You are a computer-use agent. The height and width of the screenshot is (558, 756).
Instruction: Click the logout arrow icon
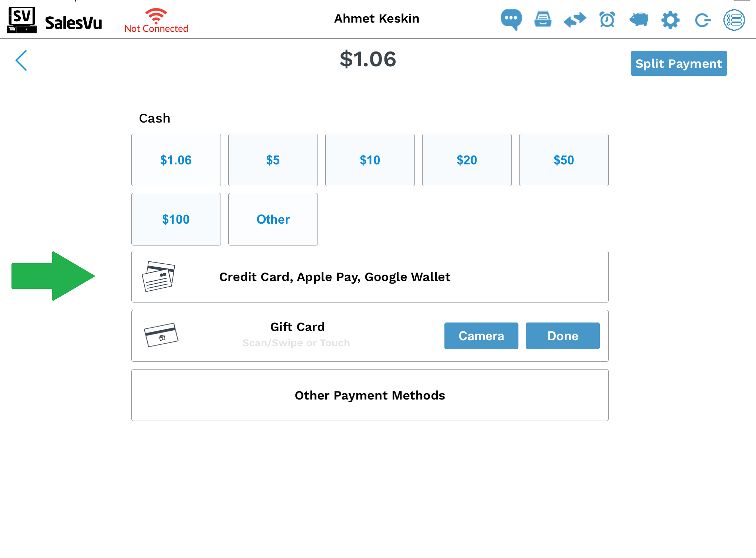click(702, 20)
